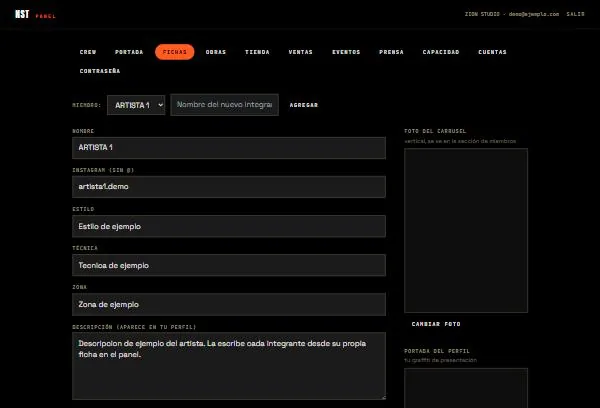Viewport: 600px width, 408px height.
Task: Expand the Miembro dropdown showing ARTISTA 1
Action: [136, 105]
